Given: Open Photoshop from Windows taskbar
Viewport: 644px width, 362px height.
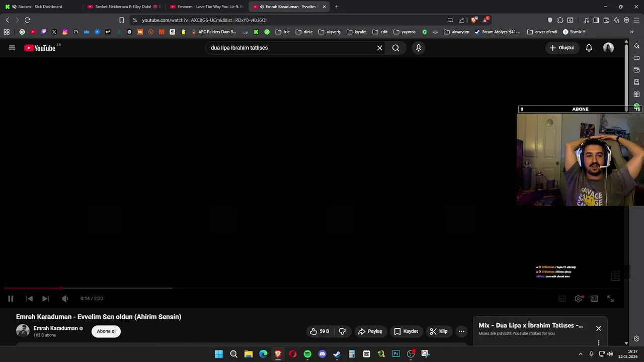Looking at the screenshot, I should click(396, 354).
